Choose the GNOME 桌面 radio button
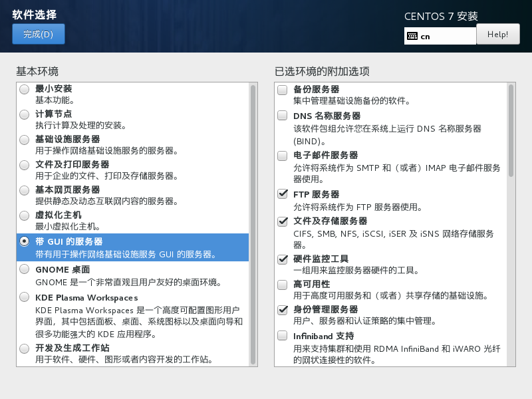This screenshot has height=399, width=532. 24,269
